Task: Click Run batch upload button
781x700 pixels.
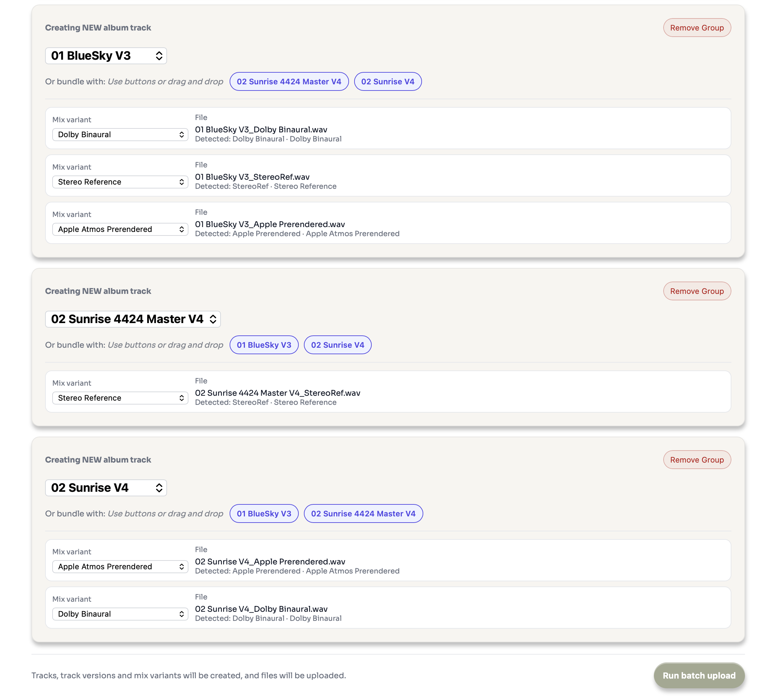Action: [699, 675]
